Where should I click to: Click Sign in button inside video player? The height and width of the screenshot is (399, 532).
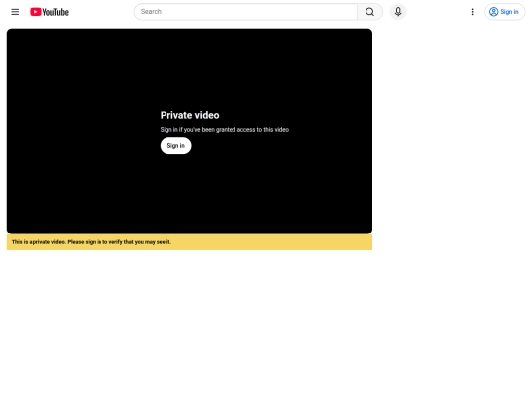175,146
